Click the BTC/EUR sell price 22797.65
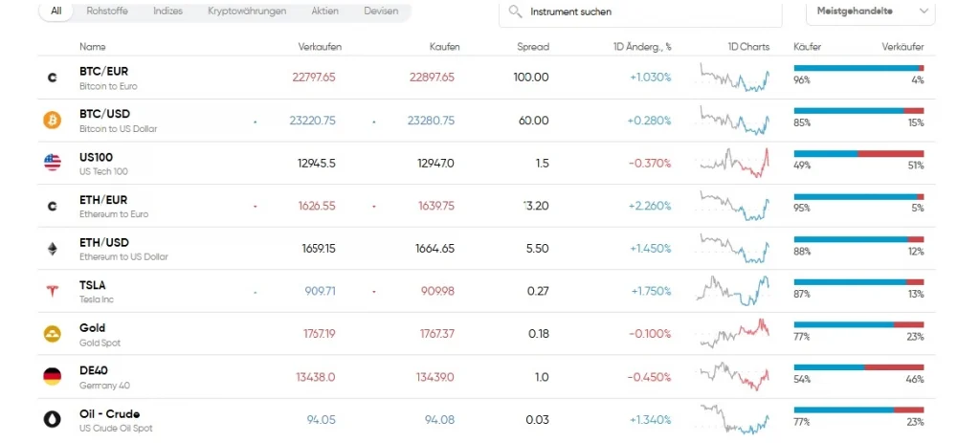 tap(316, 78)
